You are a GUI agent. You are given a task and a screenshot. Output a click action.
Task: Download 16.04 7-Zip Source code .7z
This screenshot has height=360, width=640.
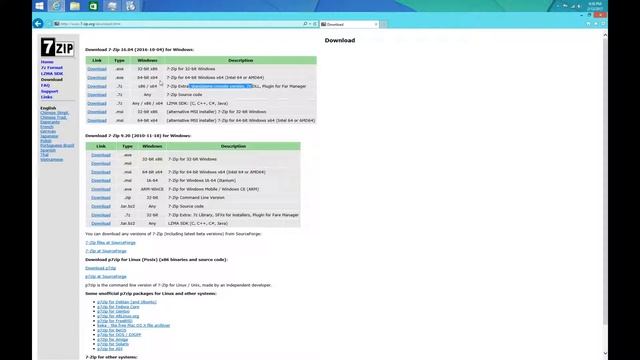click(x=97, y=95)
